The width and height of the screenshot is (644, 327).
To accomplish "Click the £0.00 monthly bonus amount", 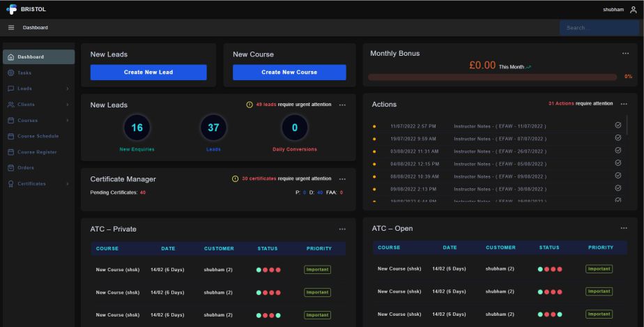I will tap(482, 66).
